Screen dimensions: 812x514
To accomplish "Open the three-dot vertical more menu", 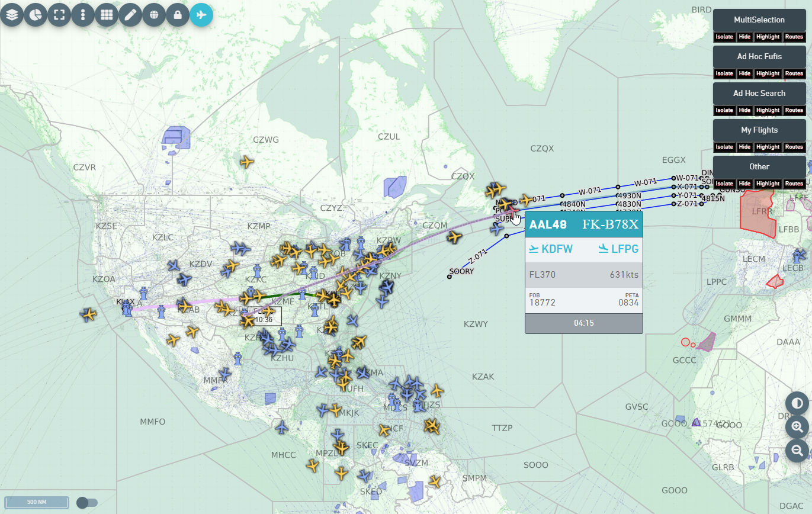I will pos(83,15).
